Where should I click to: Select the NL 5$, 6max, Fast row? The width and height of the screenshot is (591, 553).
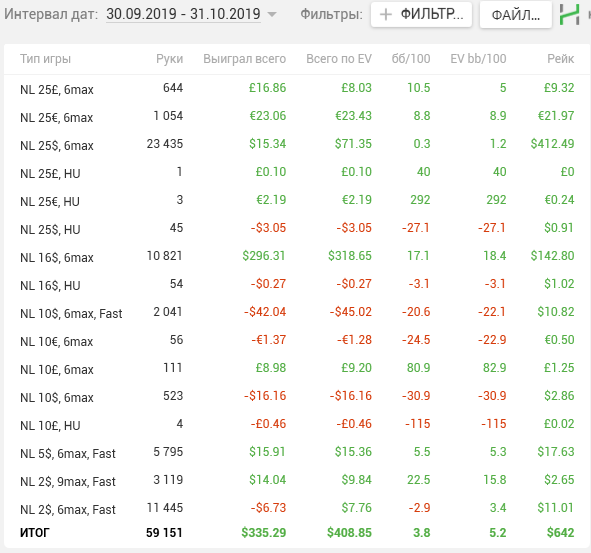[x=296, y=452]
